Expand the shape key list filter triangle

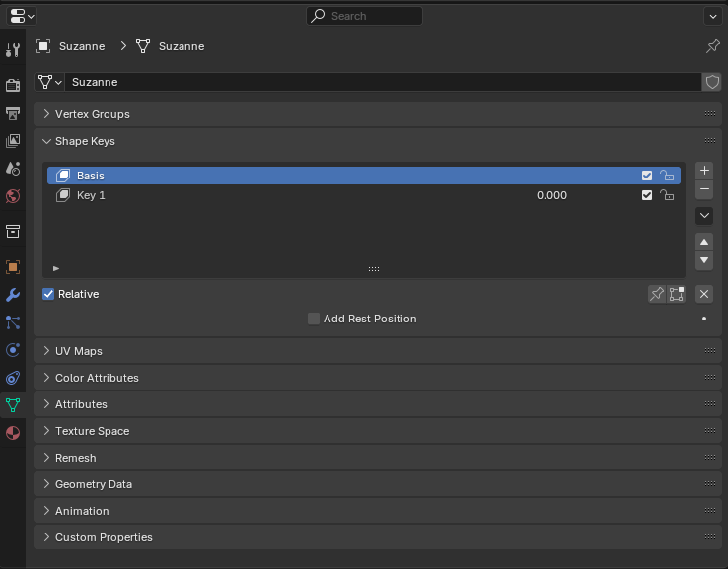(56, 268)
